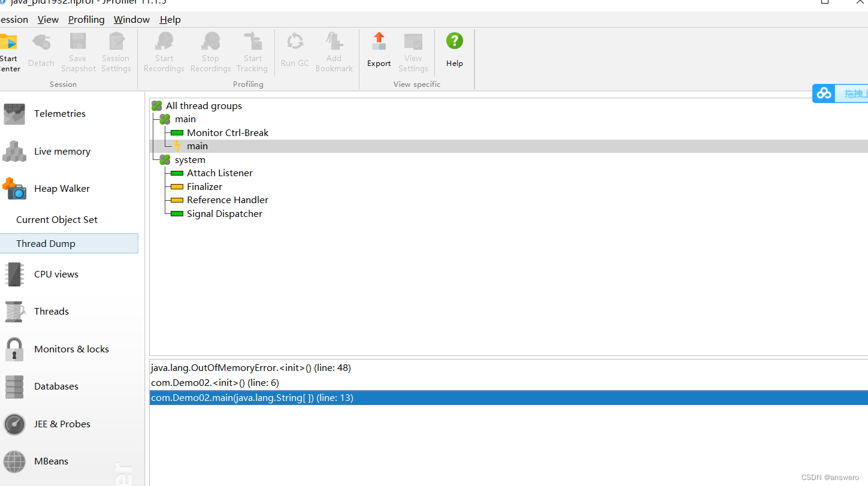868x486 pixels.
Task: Select the Thread Dump view
Action: pyautogui.click(x=69, y=243)
